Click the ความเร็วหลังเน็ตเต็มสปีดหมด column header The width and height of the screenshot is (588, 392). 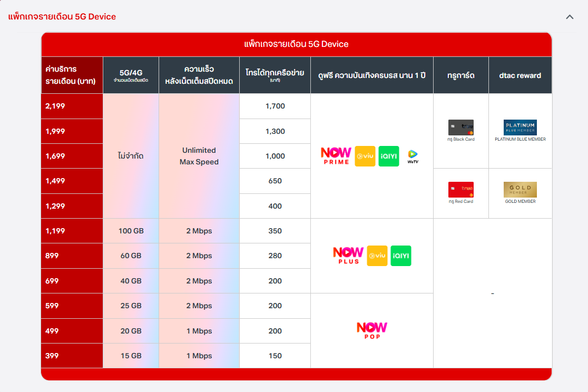coord(199,75)
